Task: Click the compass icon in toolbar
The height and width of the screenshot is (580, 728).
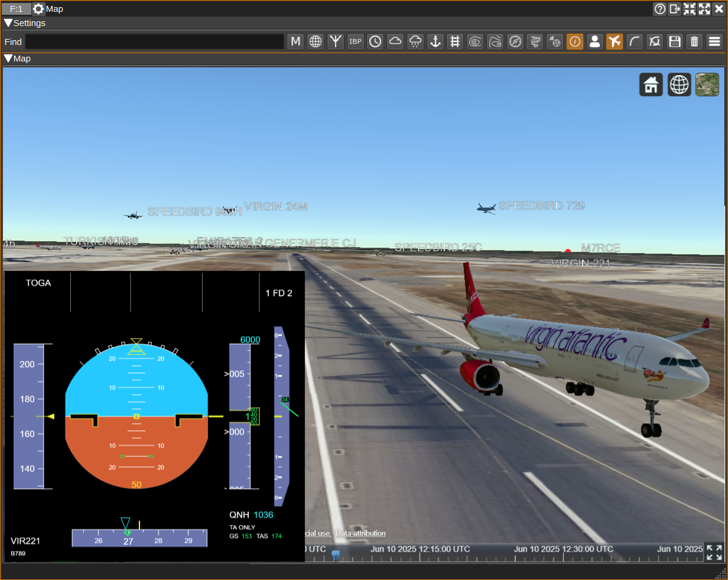Action: [515, 41]
